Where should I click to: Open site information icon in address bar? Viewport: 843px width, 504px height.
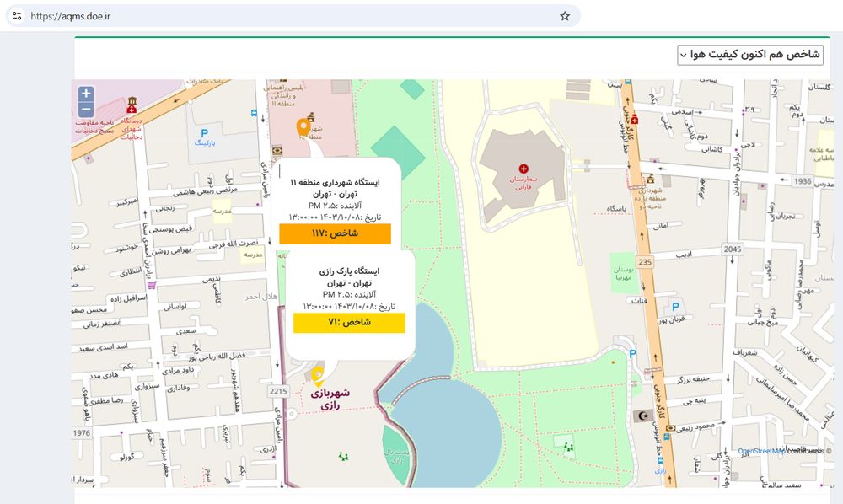coord(17,16)
